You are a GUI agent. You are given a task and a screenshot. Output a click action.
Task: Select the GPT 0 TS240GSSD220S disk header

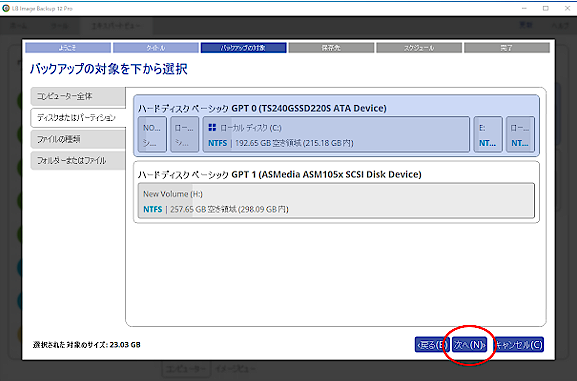pyautogui.click(x=262, y=108)
